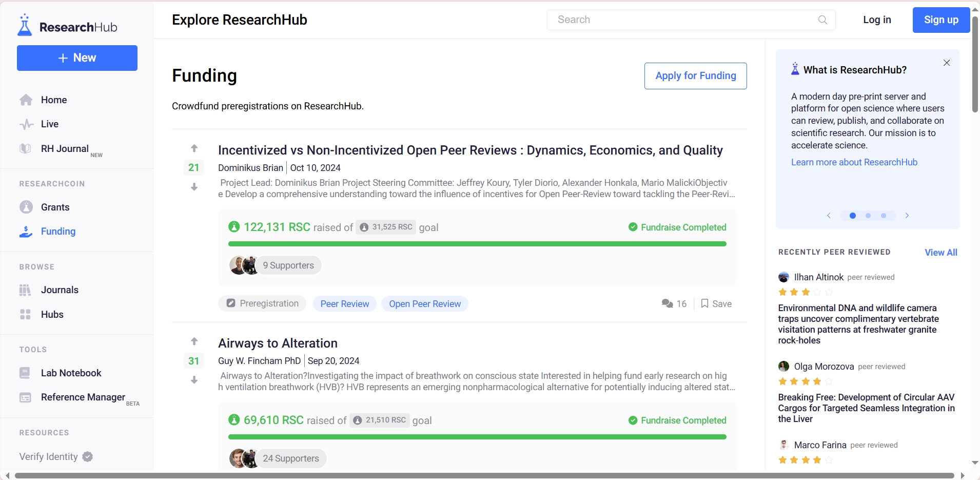
Task: Navigate to Grants in sidebar
Action: [x=55, y=207]
